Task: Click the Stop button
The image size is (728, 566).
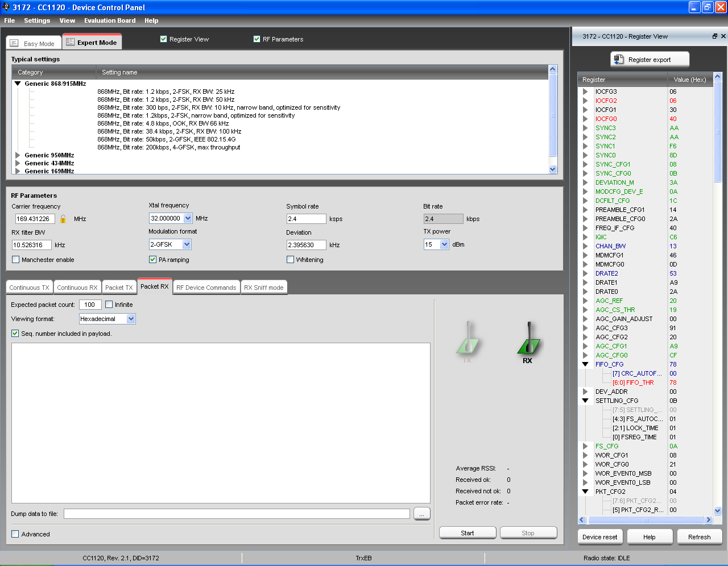Action: [x=528, y=533]
